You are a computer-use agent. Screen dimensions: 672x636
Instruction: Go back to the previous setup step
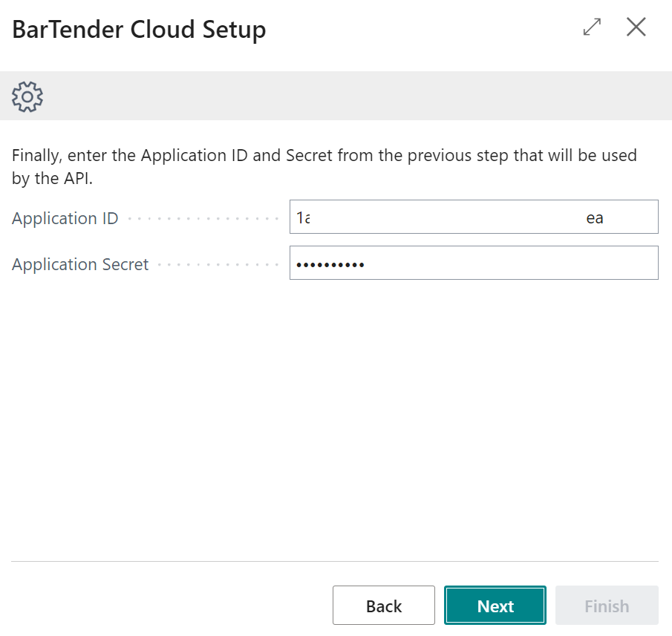(x=383, y=606)
